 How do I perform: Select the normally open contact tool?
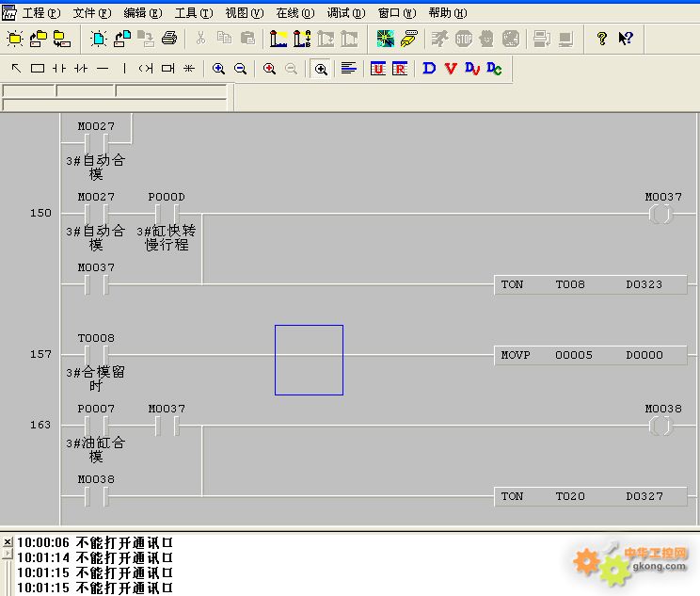pyautogui.click(x=59, y=69)
